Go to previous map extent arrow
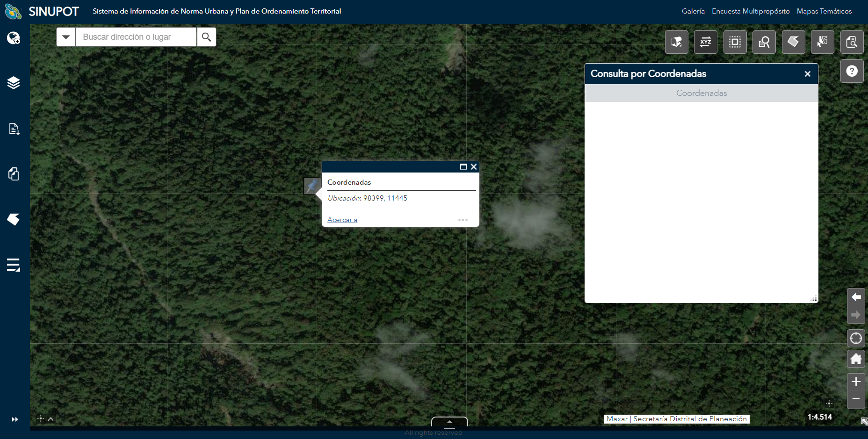Screen dimensions: 868x439 pos(856,297)
